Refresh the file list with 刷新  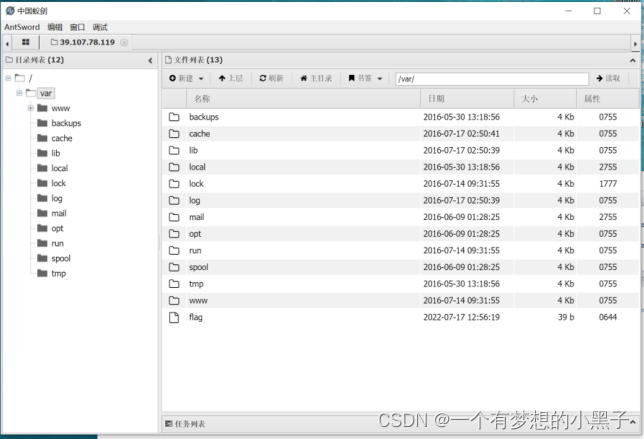271,78
